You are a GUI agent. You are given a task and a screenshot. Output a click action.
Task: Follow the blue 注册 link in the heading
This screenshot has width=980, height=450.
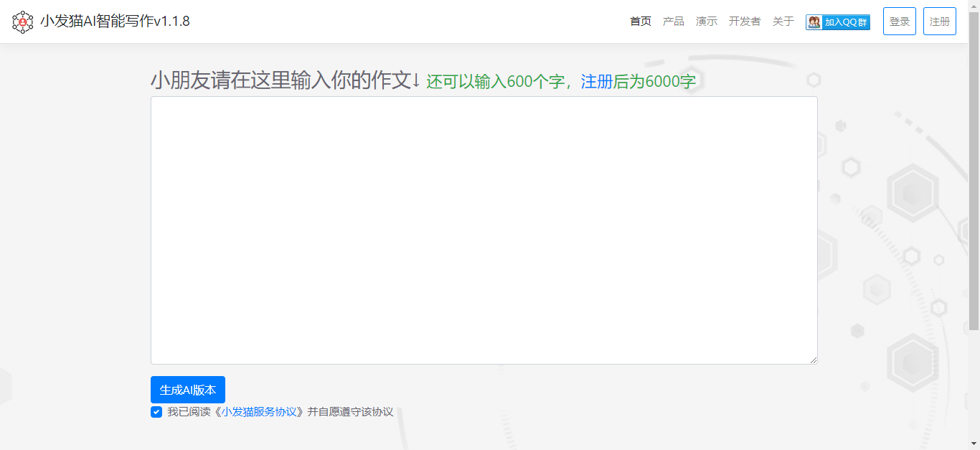pos(597,82)
